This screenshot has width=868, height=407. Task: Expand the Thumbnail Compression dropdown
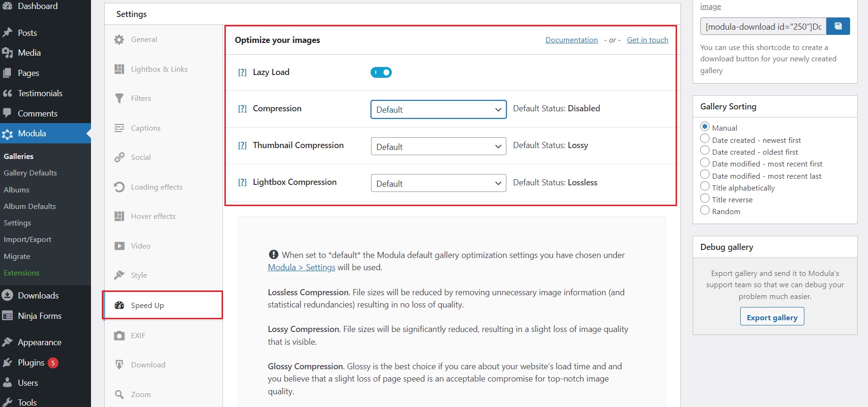pos(438,146)
